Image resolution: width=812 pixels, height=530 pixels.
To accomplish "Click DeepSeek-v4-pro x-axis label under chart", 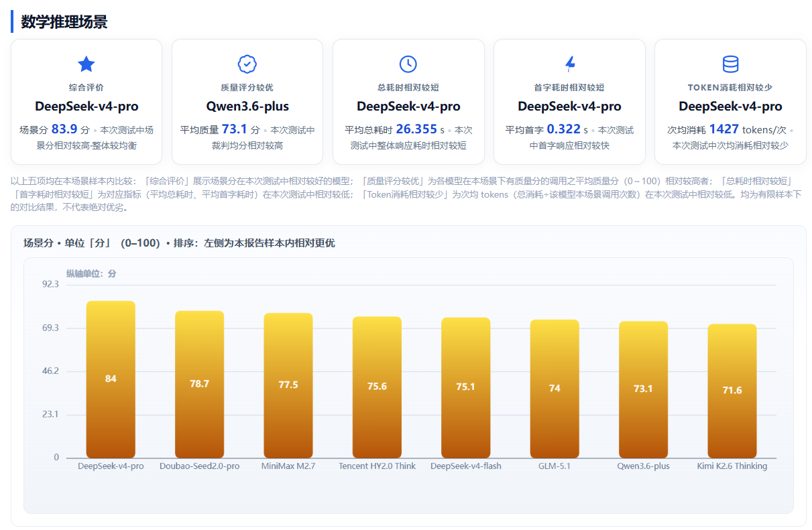I will 111,466.
